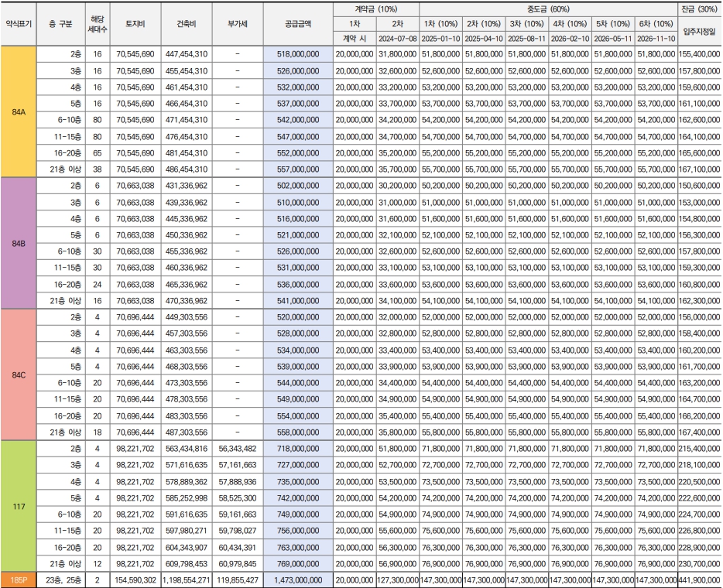
Task: Select balance amount 441,900,000
Action: (700, 580)
